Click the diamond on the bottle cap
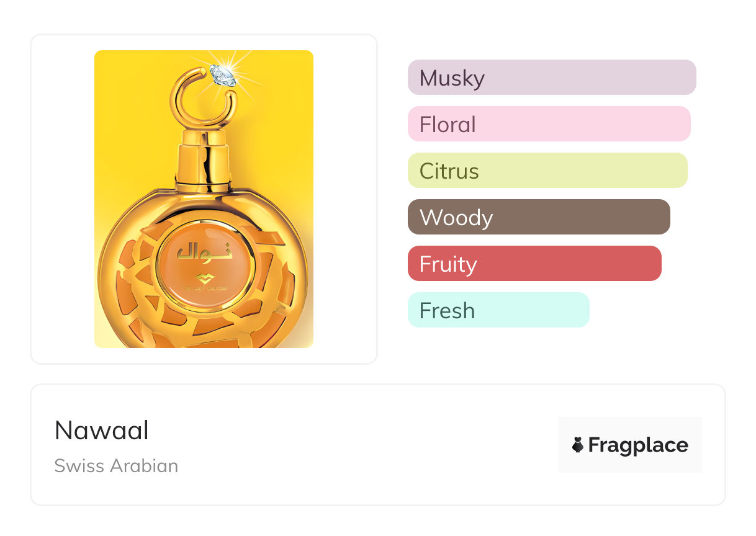756x536 pixels. (222, 75)
